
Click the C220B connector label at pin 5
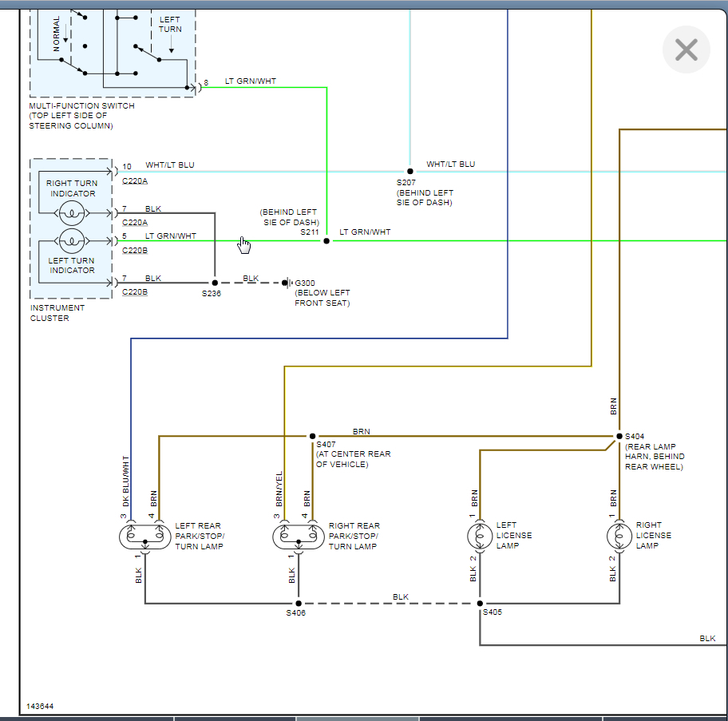point(134,251)
